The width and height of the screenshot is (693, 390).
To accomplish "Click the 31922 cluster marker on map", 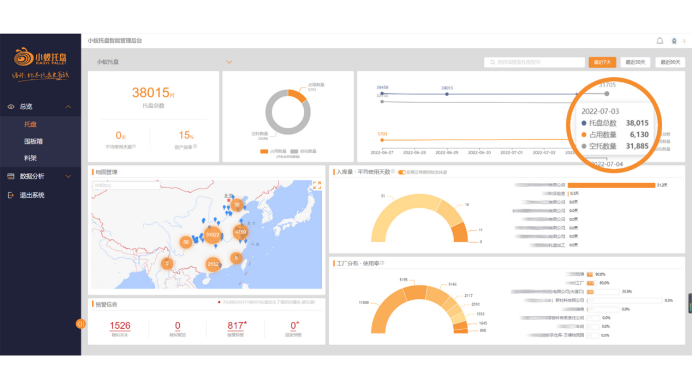I will (213, 235).
